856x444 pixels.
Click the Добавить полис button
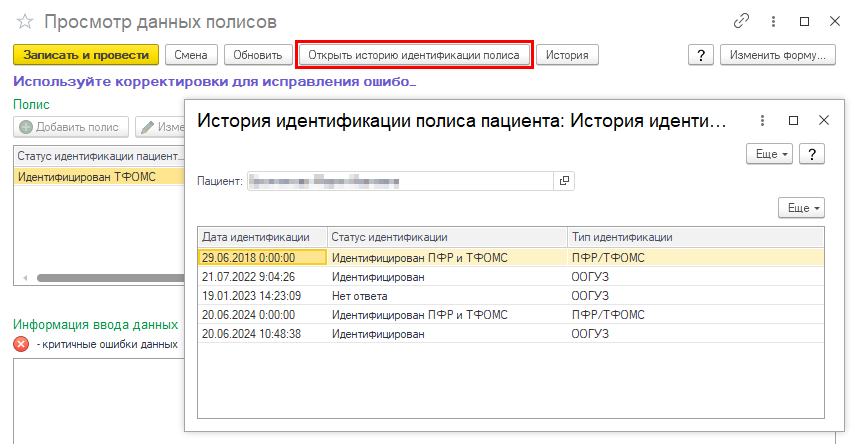coord(71,127)
